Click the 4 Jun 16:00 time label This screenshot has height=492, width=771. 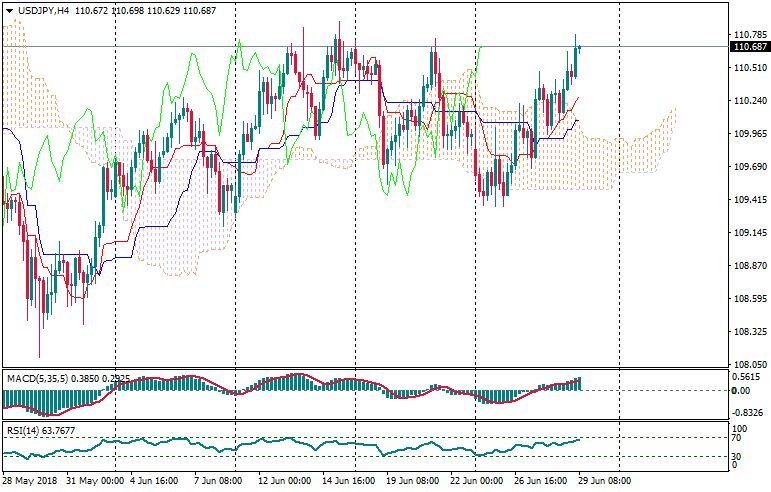[157, 482]
